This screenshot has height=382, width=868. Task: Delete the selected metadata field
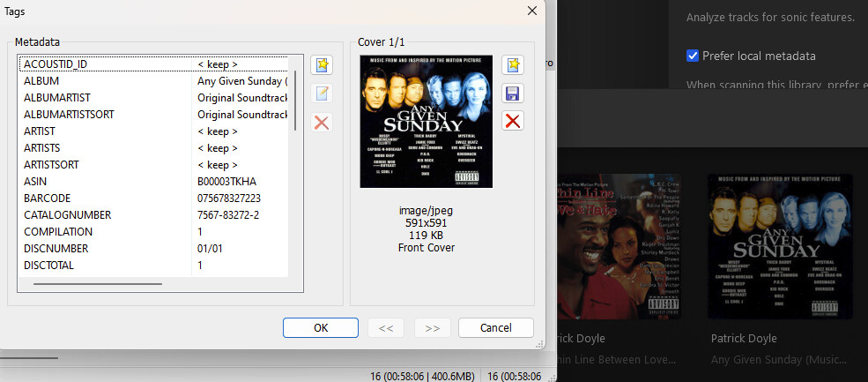322,122
